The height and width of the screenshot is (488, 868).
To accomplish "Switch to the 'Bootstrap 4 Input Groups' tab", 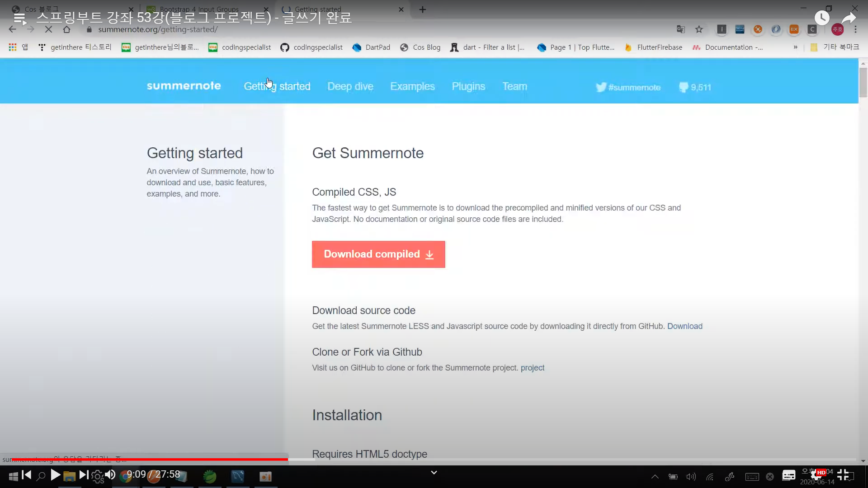I will 199,9.
